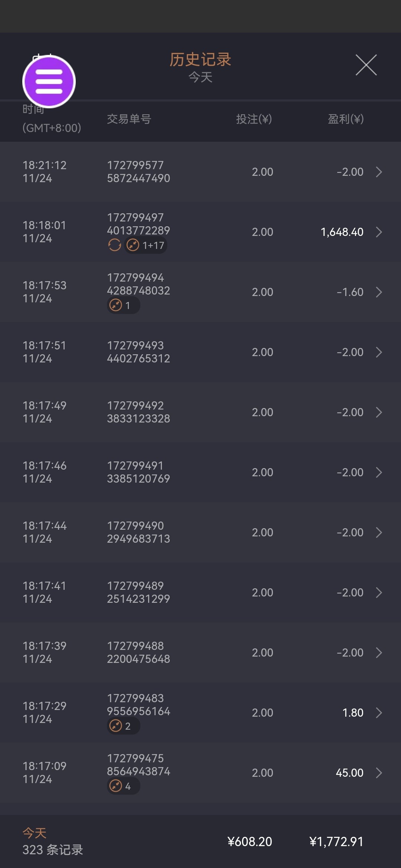Open transaction 1727994923833123328
Screen dimensions: 401x868
pyautogui.click(x=138, y=412)
